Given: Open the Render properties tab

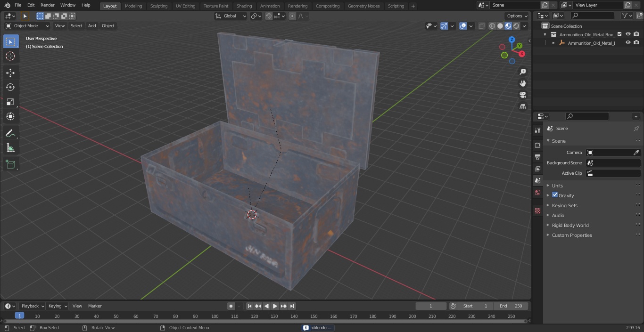Looking at the screenshot, I should tap(537, 145).
